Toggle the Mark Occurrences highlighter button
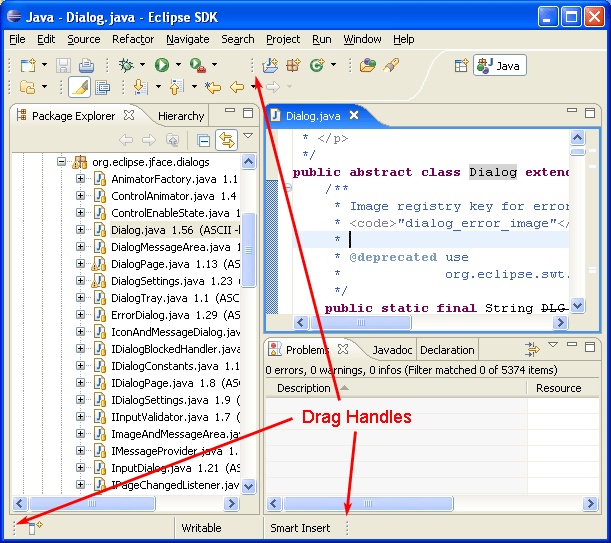The image size is (611, 543). tap(79, 87)
